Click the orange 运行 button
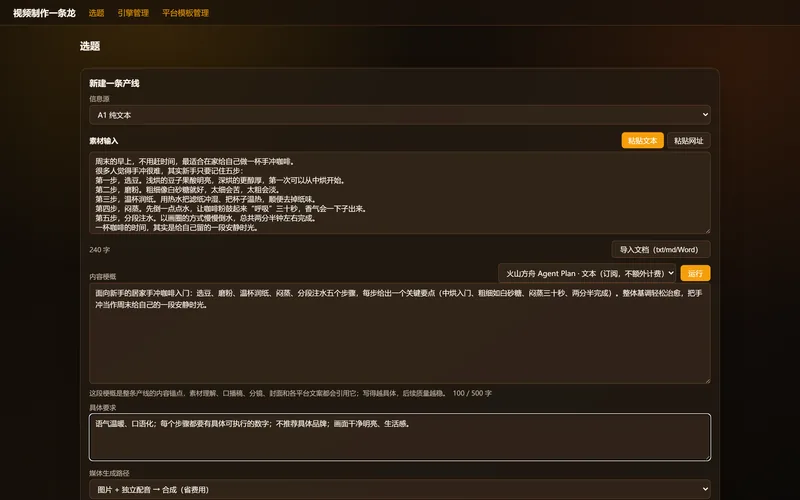Image resolution: width=800 pixels, height=500 pixels. (695, 273)
